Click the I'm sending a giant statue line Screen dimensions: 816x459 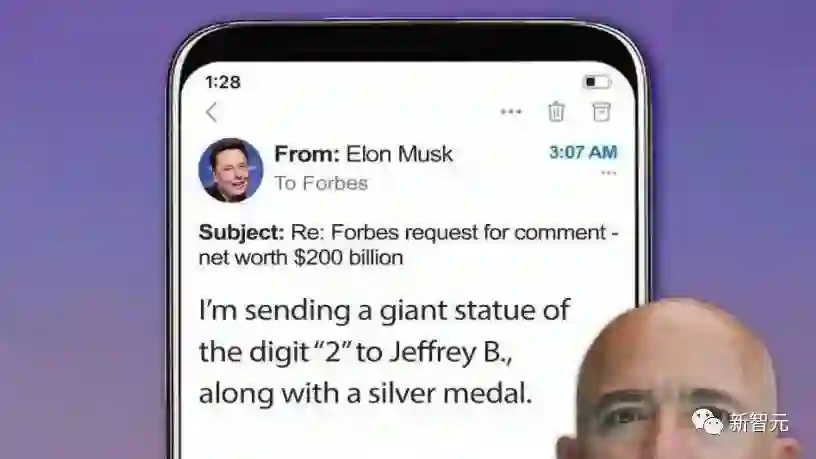384,310
